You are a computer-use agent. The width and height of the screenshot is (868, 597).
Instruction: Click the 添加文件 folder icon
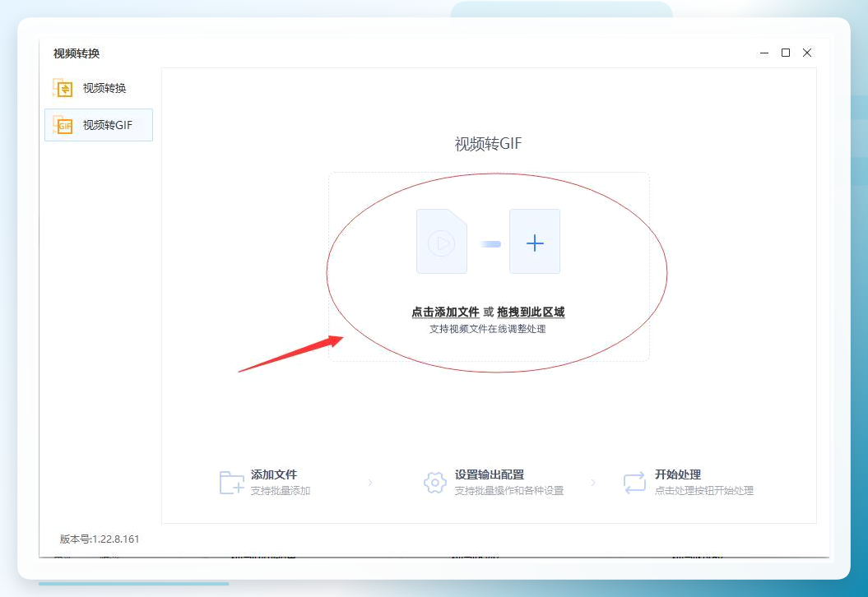[x=231, y=483]
